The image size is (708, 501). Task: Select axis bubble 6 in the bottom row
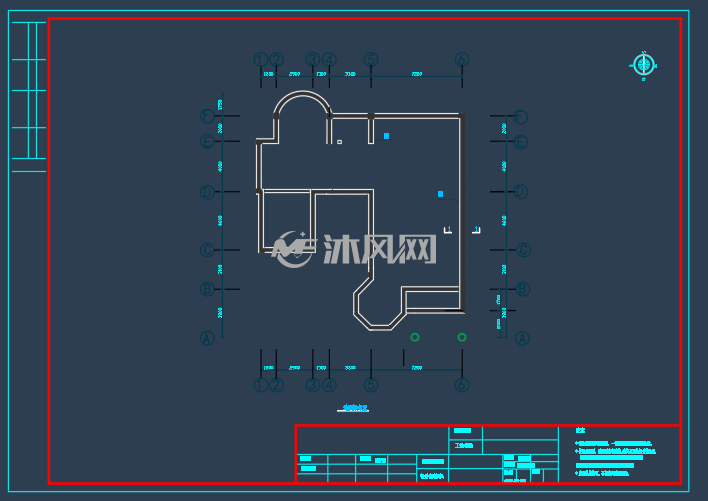[462, 385]
